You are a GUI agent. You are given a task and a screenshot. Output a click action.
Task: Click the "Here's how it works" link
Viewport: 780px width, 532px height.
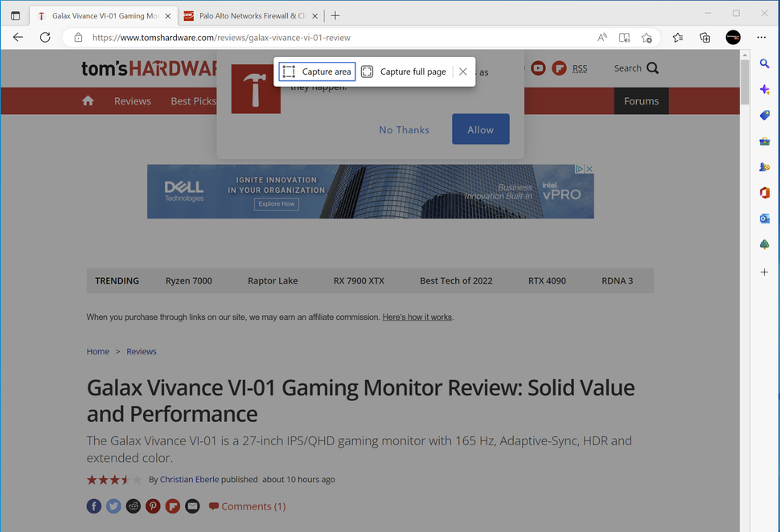(417, 317)
